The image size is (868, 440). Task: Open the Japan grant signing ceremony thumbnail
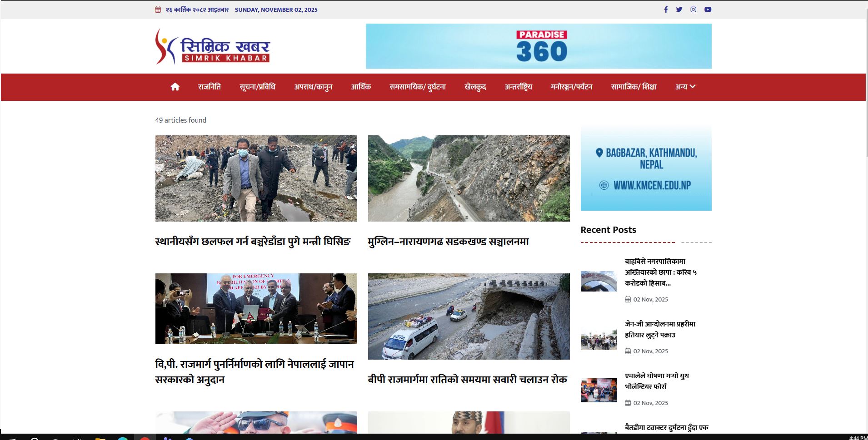tap(256, 308)
